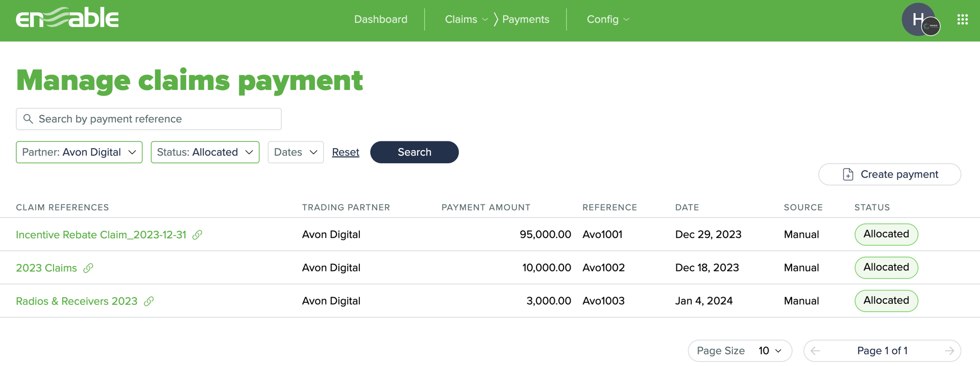Click Allocated status badge for Avo1001
980x366 pixels.
(886, 234)
